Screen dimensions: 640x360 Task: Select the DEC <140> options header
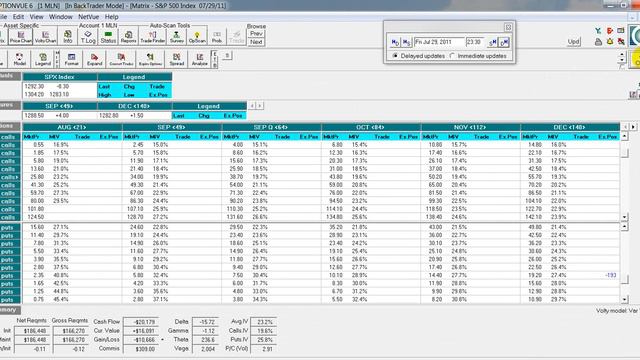pyautogui.click(x=570, y=127)
